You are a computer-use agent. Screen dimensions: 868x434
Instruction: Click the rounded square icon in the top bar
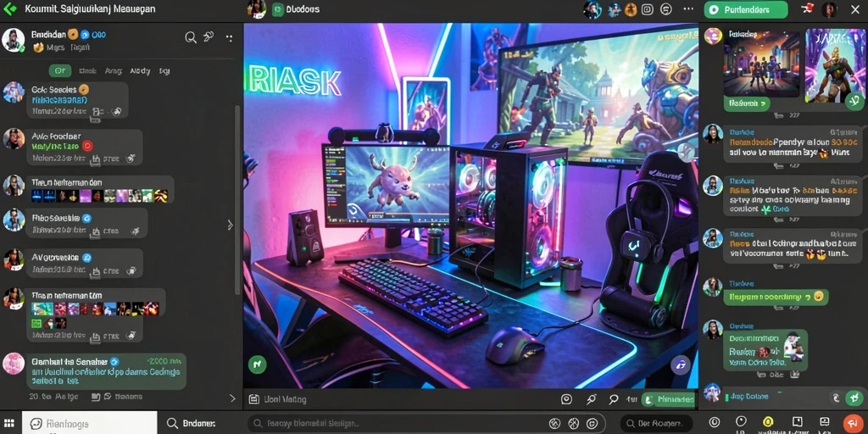648,9
